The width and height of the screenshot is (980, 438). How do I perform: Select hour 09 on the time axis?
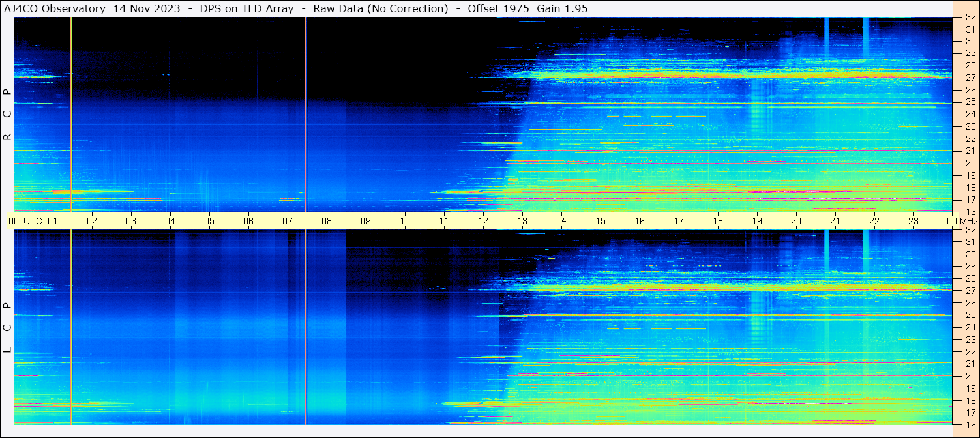tap(366, 221)
